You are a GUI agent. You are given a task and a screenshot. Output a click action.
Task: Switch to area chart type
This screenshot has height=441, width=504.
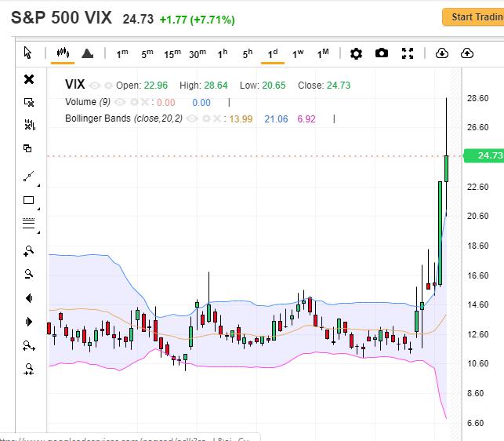pyautogui.click(x=87, y=53)
